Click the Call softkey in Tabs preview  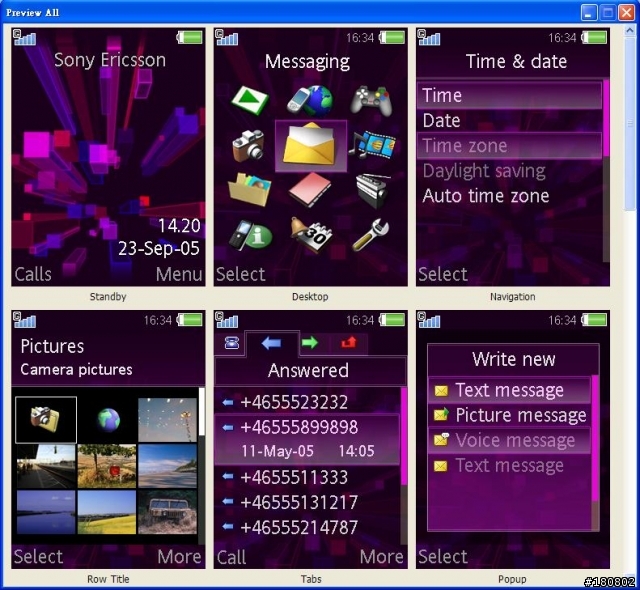[x=231, y=557]
